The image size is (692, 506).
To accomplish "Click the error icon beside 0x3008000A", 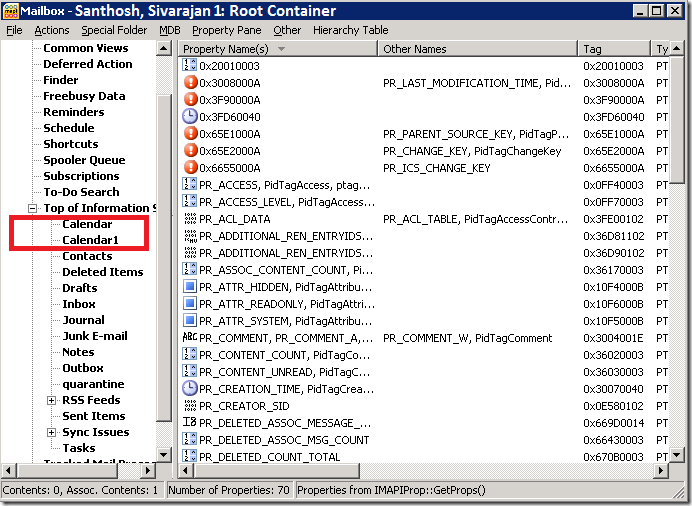I will (x=190, y=82).
